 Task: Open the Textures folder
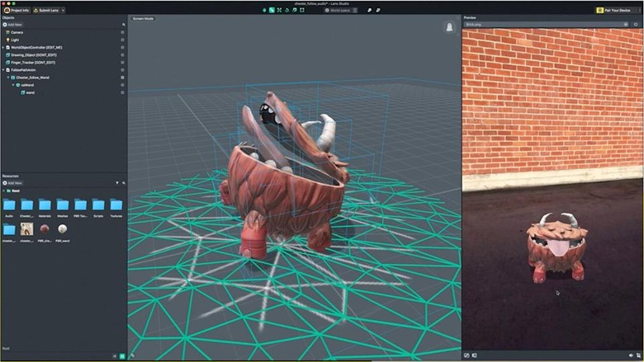(x=116, y=205)
